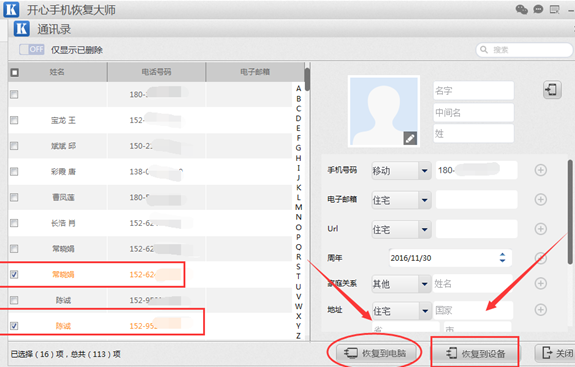Click the 搜索 search field
The height and width of the screenshot is (367, 575).
coord(524,50)
